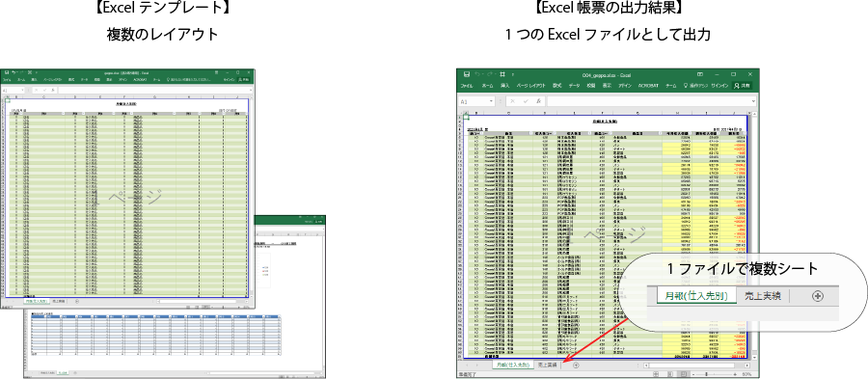This screenshot has height=379, width=868.
Task: Click the Name Box showing A1 in output window
Action: [475, 101]
